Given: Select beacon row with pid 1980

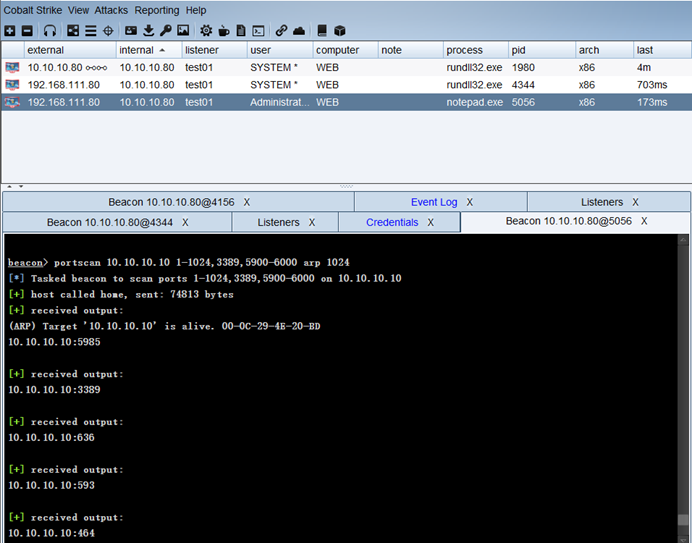Looking at the screenshot, I should click(346, 68).
